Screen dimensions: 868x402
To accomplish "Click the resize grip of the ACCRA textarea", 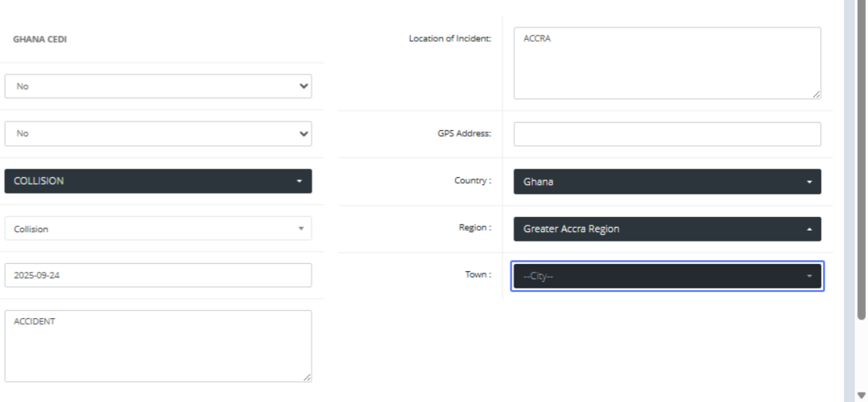I will point(816,94).
